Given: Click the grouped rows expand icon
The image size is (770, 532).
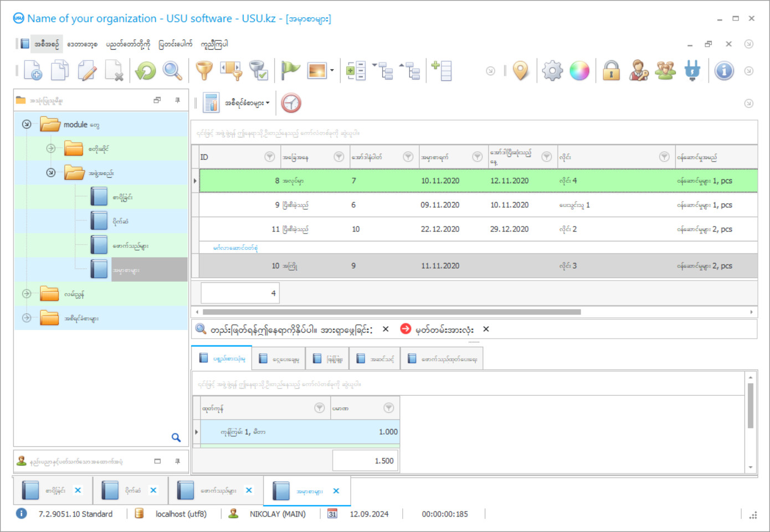Looking at the screenshot, I should click(356, 70).
